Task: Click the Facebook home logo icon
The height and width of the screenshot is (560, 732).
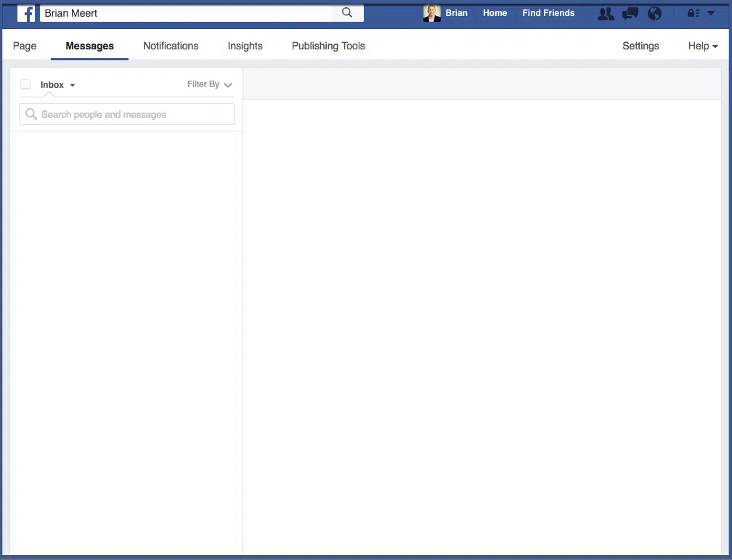Action: pos(26,13)
